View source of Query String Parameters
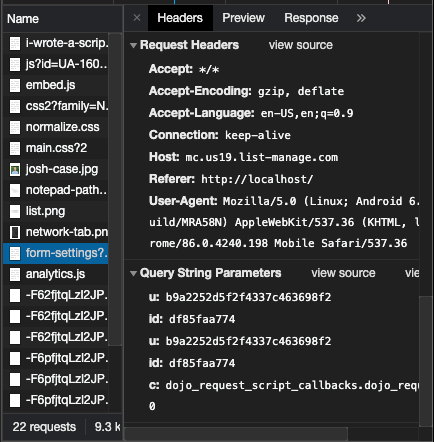Screen dimensions: 434x442 pyautogui.click(x=343, y=273)
